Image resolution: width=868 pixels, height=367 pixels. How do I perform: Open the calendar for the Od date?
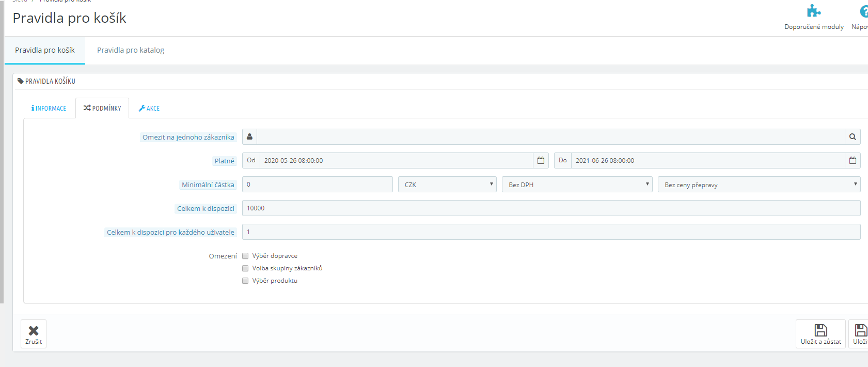tap(541, 161)
